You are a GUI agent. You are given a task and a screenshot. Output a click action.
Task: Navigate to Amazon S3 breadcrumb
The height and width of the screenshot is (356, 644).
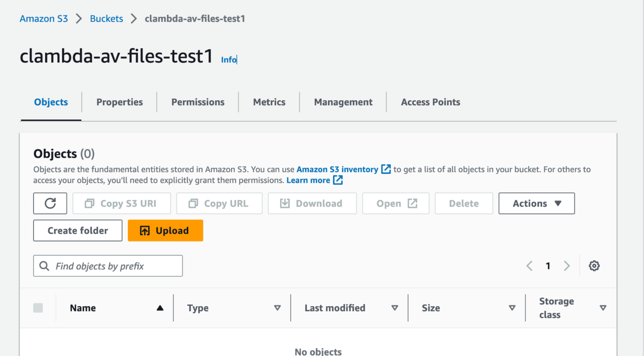pos(44,19)
